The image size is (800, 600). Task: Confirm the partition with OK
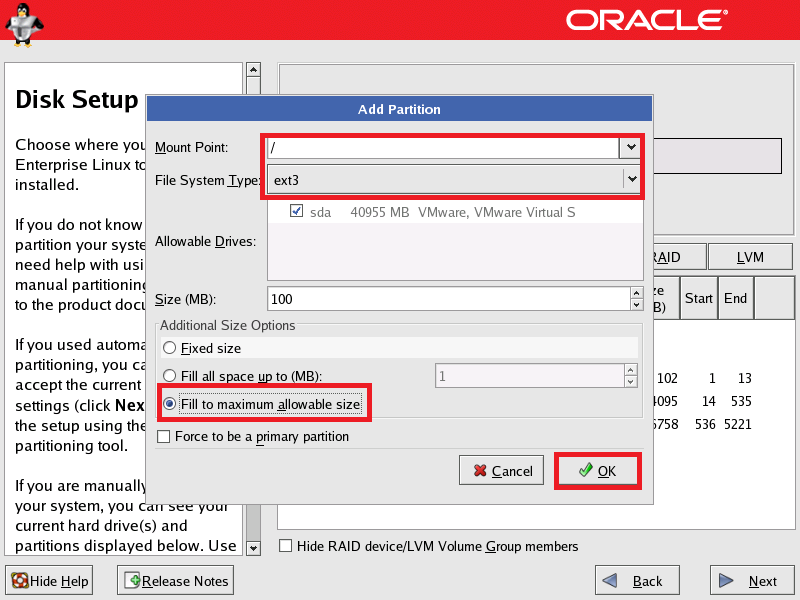[x=597, y=470]
